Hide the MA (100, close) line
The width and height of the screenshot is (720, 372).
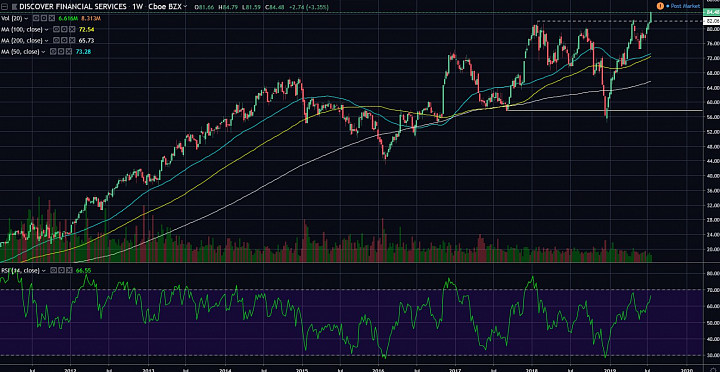56,29
